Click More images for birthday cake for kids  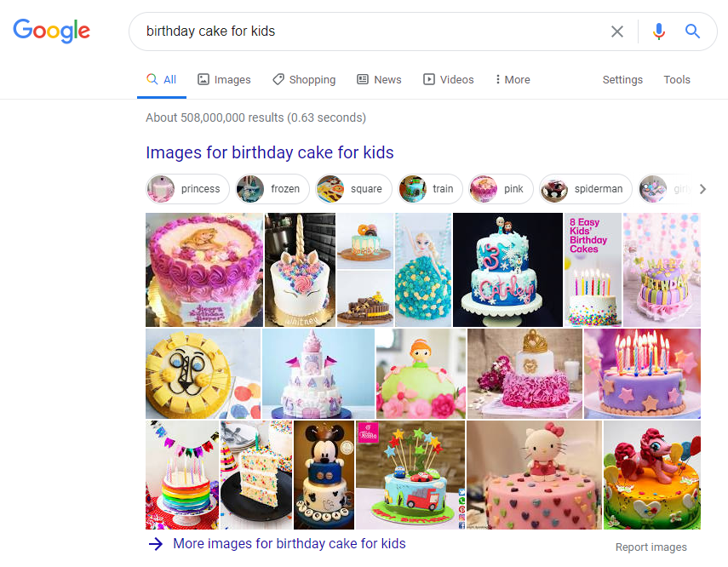[x=289, y=543]
